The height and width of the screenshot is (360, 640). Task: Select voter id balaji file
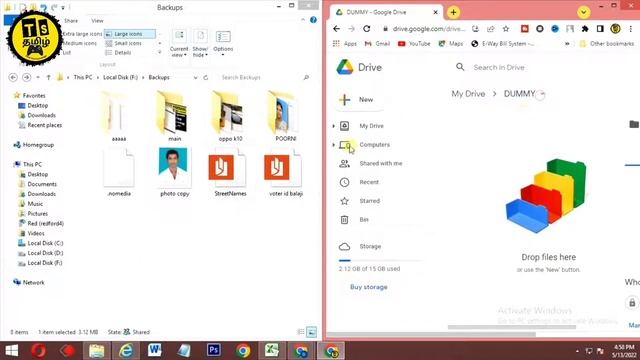pyautogui.click(x=286, y=172)
